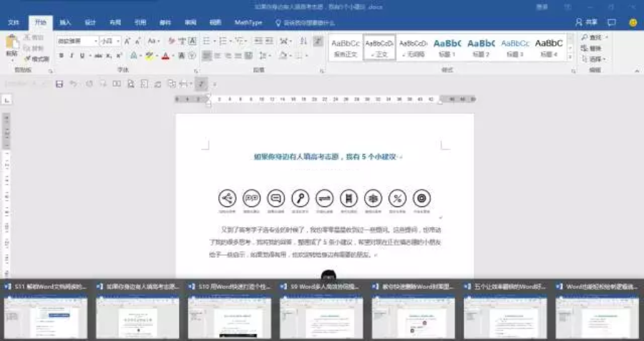Toggle show paragraph marks in ribbon
The height and width of the screenshot is (341, 644).
click(x=318, y=41)
